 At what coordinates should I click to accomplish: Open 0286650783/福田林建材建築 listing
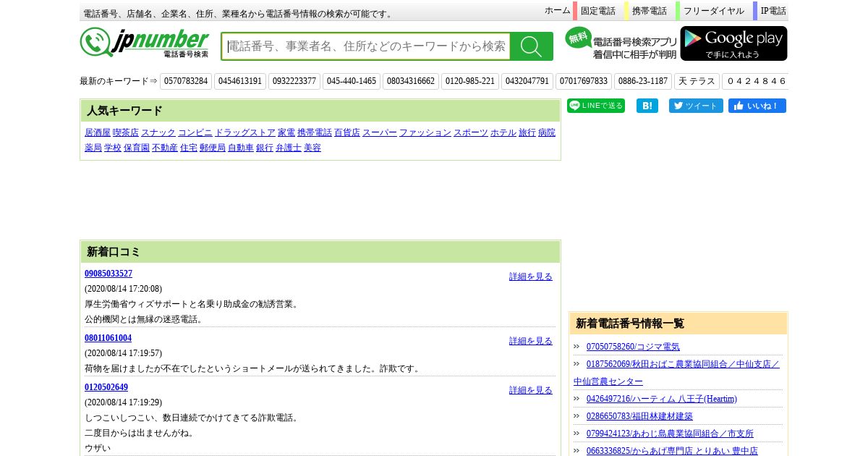639,416
